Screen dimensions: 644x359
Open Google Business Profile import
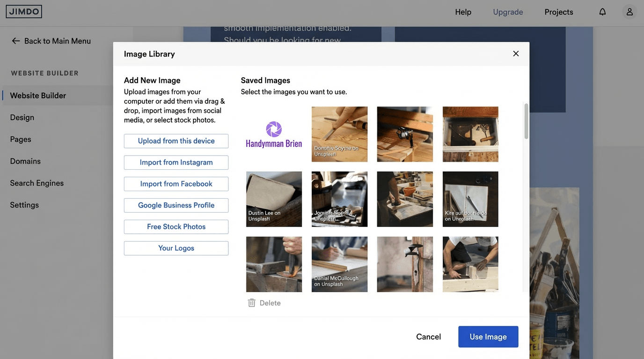click(x=176, y=205)
